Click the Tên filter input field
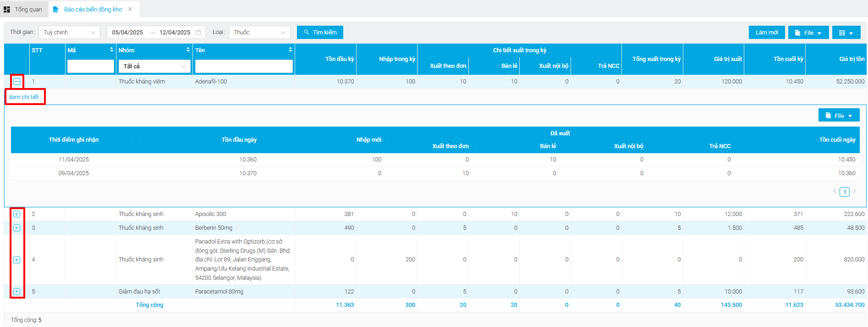The width and height of the screenshot is (868, 327). click(x=244, y=67)
